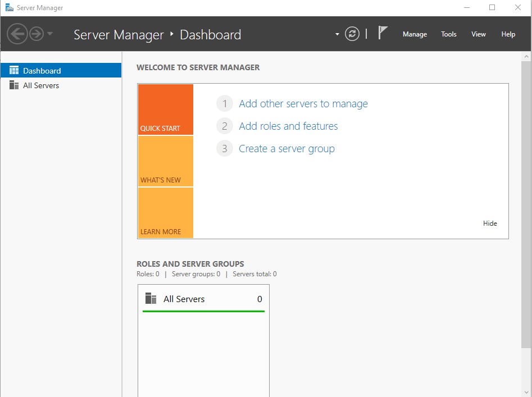Click the forward navigation arrow
532x397 pixels.
pos(37,34)
